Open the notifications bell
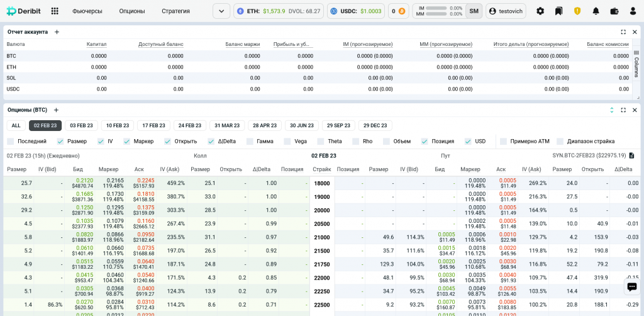Screen dimensions: 644x316 coord(596,11)
